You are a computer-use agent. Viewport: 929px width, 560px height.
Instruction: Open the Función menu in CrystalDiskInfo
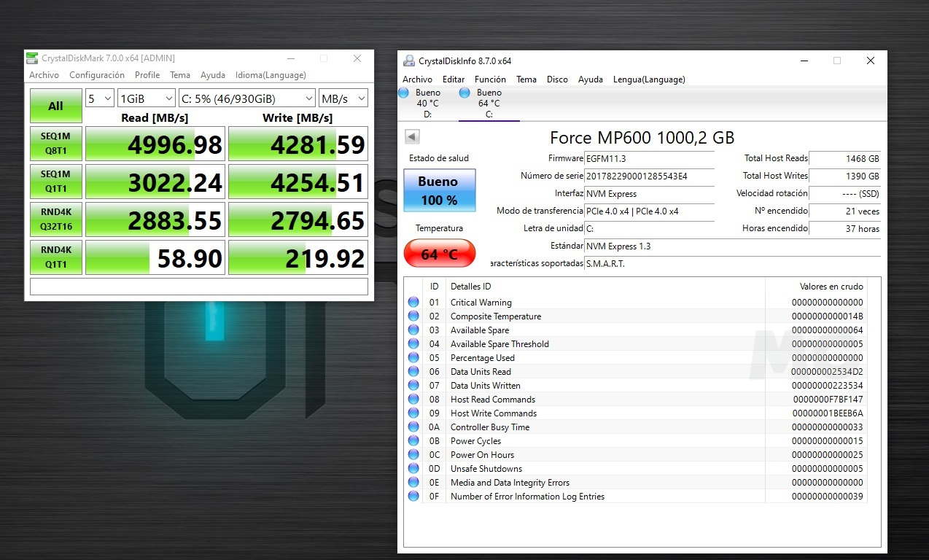tap(490, 79)
